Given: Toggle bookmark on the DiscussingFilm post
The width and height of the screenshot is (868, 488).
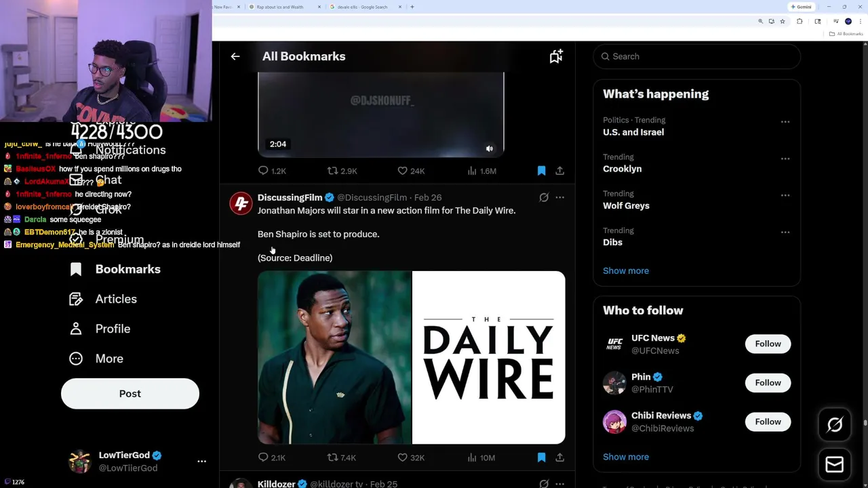Looking at the screenshot, I should point(541,457).
